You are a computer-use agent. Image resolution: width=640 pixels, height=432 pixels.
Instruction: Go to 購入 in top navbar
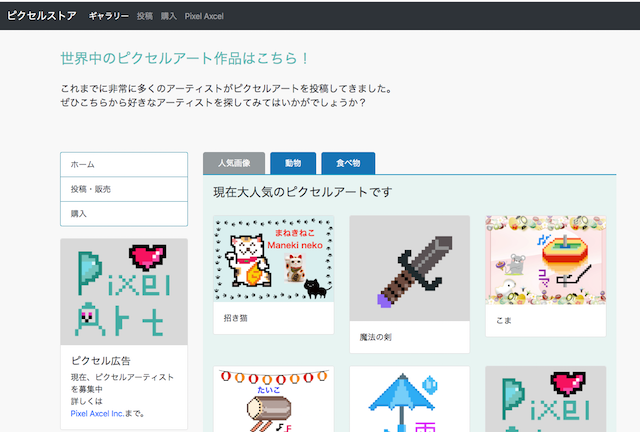[x=169, y=17]
